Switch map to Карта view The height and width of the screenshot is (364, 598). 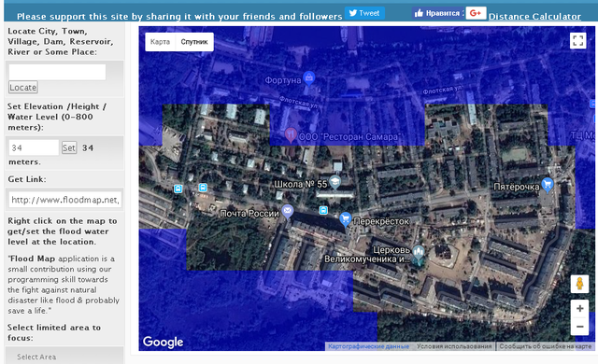coord(160,41)
